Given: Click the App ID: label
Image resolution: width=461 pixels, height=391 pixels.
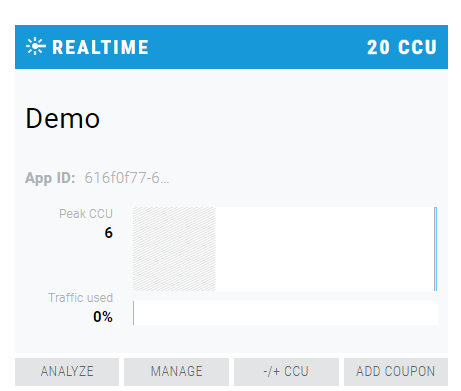Looking at the screenshot, I should pos(50,178).
